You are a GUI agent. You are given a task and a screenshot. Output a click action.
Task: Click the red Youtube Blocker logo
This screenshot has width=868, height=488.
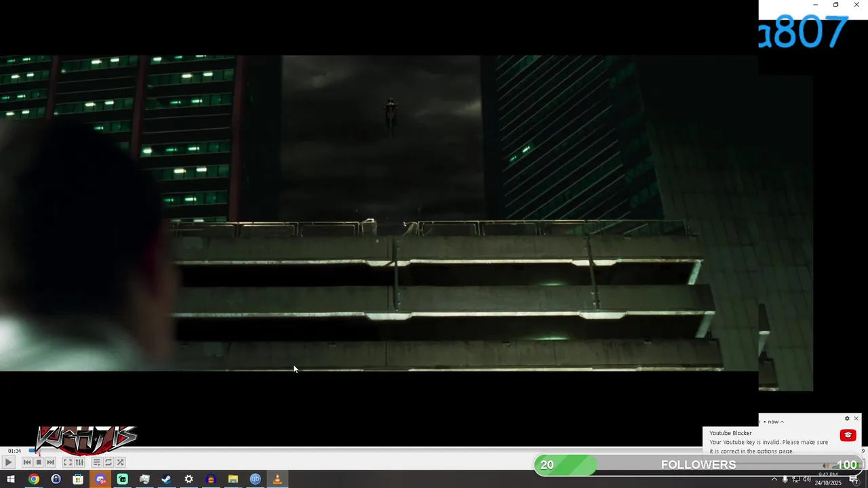[x=848, y=435]
